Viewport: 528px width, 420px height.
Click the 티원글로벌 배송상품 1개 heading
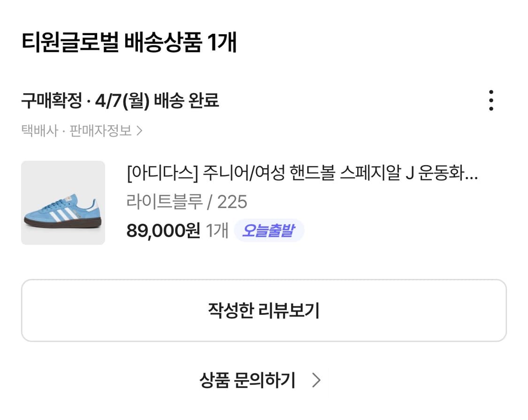tap(129, 43)
